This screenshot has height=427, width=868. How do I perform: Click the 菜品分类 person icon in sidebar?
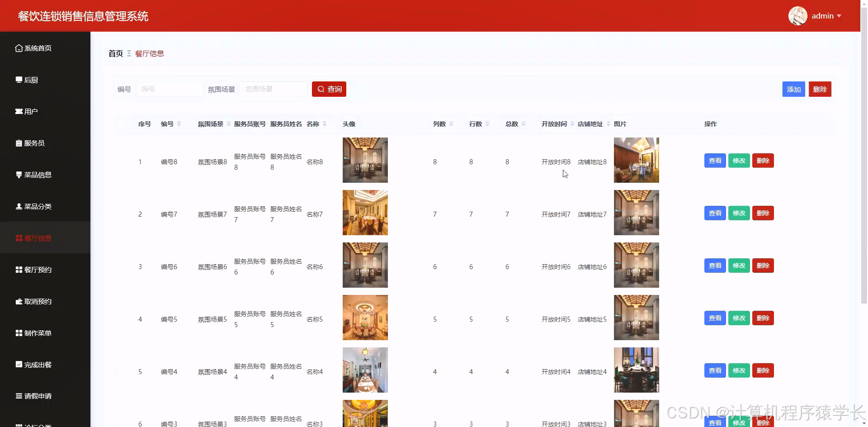tap(19, 206)
